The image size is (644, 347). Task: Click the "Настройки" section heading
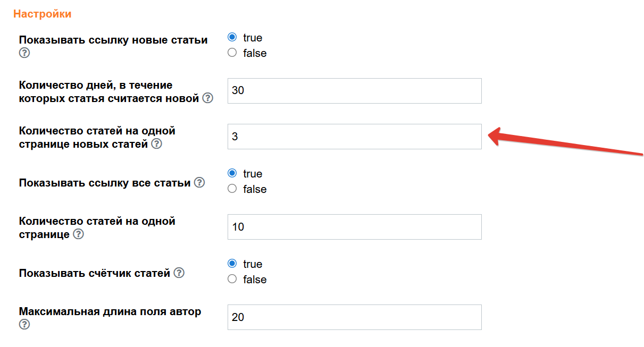coord(43,14)
